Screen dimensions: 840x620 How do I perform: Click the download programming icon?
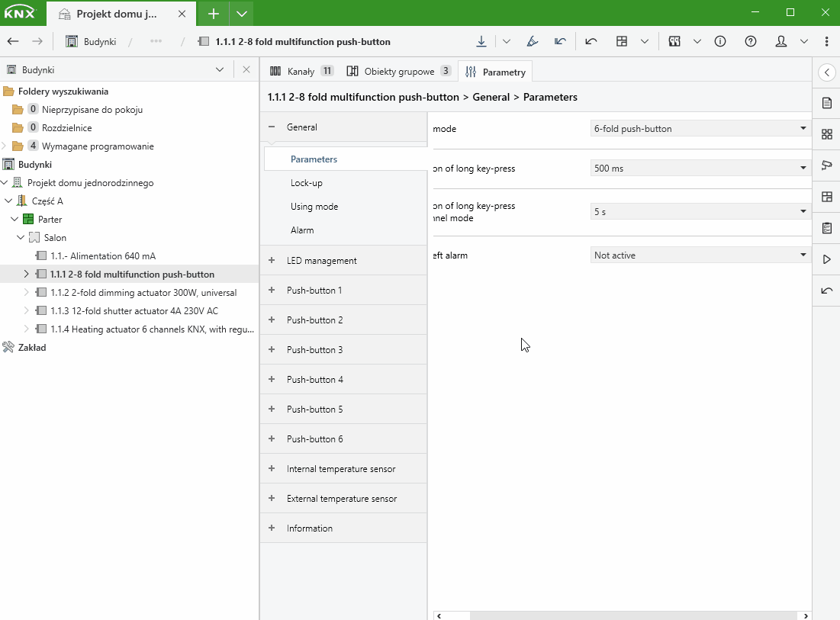[x=481, y=42]
